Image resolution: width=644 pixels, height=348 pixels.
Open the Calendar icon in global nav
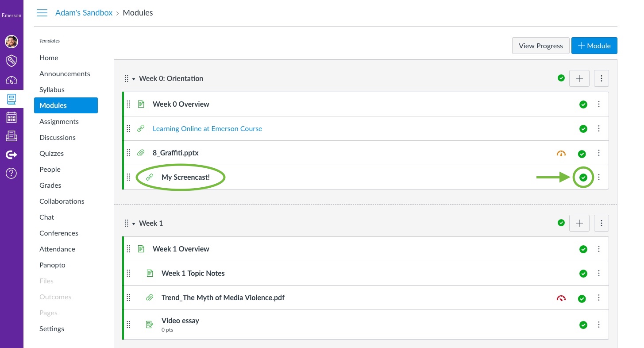12,117
